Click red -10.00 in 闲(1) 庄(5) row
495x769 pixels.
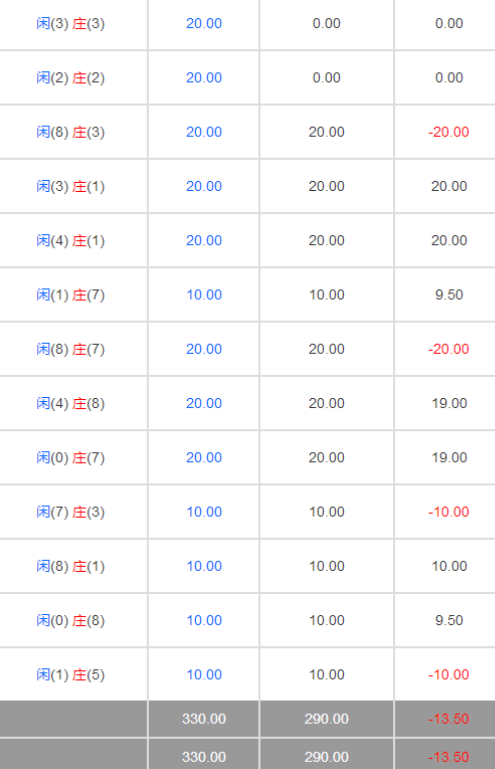[449, 675]
